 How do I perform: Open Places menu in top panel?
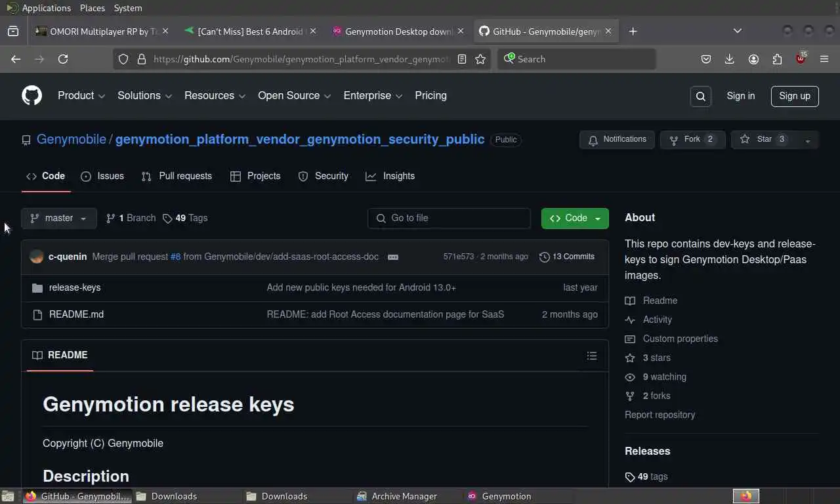pyautogui.click(x=92, y=8)
